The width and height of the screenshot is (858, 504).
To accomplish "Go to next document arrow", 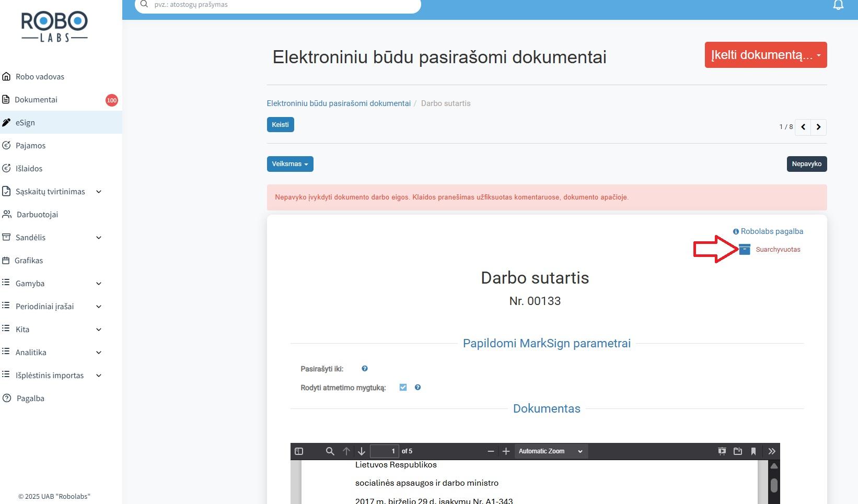I will pyautogui.click(x=819, y=127).
